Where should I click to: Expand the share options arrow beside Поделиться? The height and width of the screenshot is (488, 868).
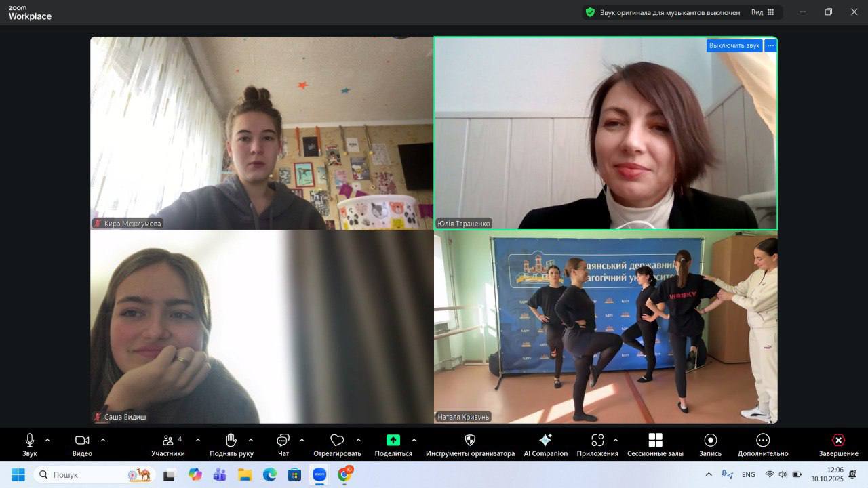[x=414, y=440]
